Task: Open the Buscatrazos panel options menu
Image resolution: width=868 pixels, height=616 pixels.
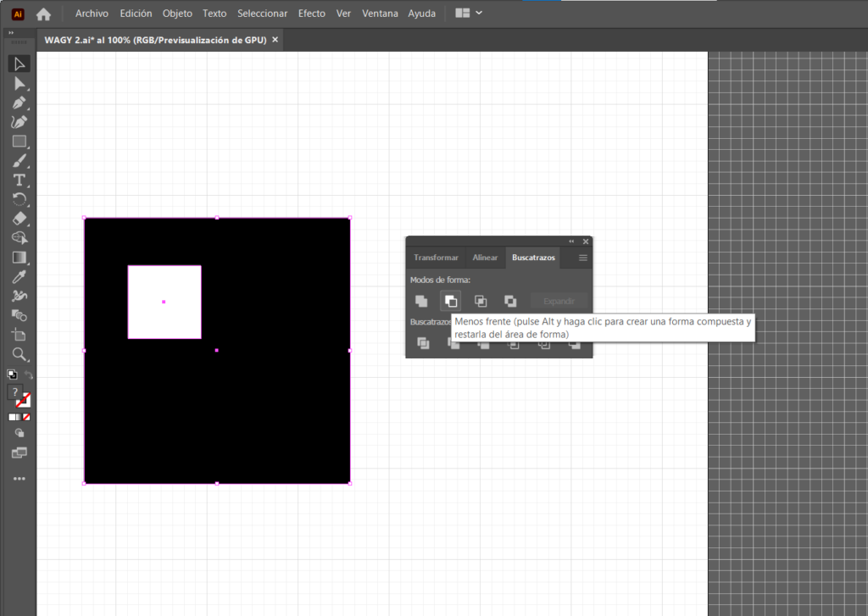Action: (583, 258)
